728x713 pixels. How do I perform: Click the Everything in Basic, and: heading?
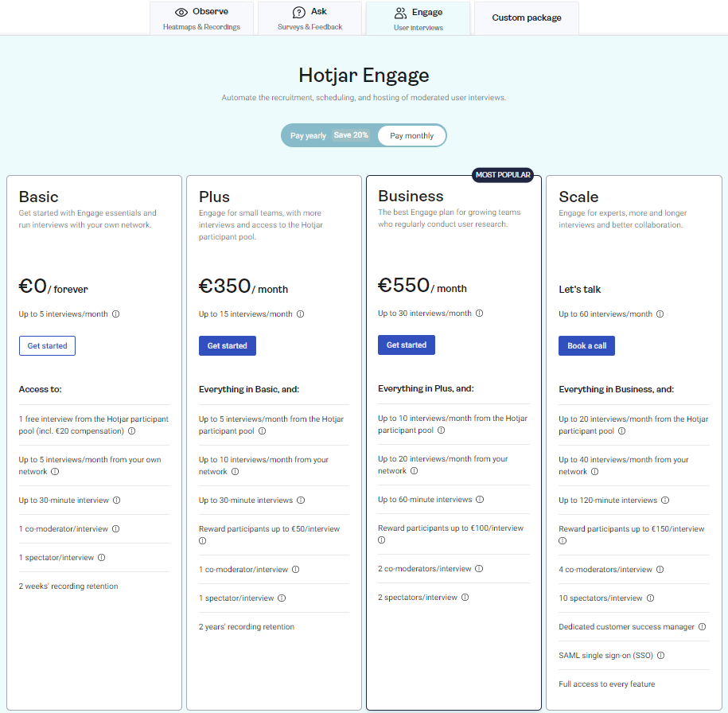click(x=249, y=389)
